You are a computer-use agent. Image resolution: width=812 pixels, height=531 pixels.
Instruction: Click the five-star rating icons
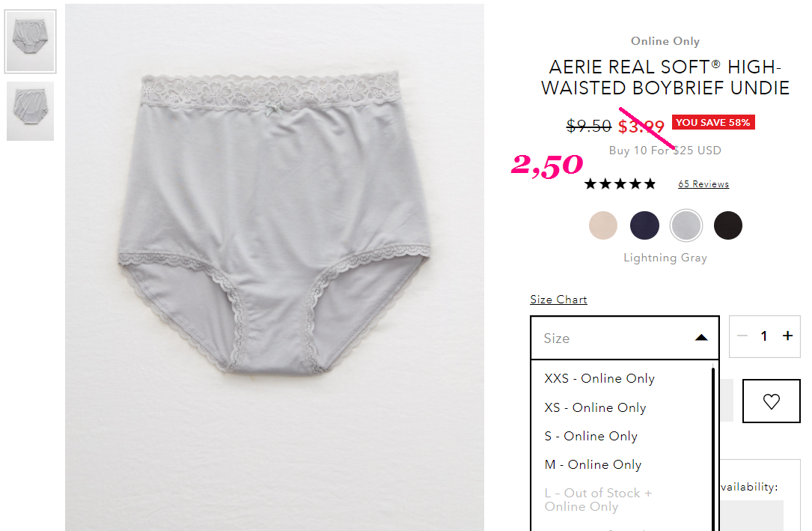coord(620,184)
